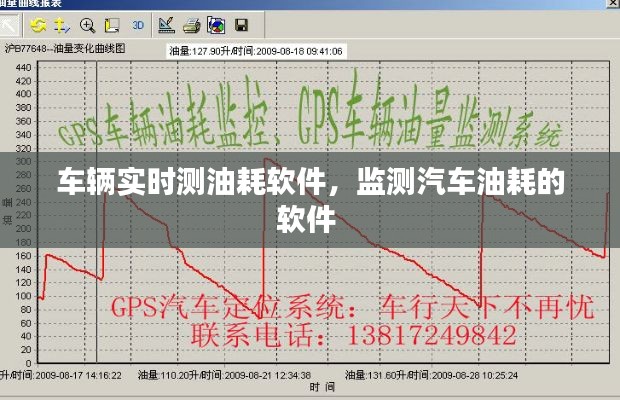Select the arrow pointer tool in toolbar

coord(9,25)
